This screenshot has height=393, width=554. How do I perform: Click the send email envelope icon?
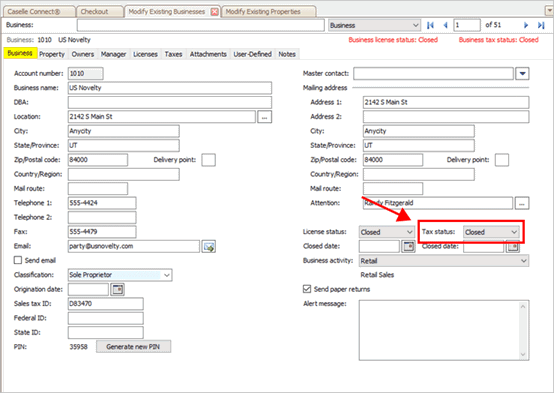click(x=209, y=246)
